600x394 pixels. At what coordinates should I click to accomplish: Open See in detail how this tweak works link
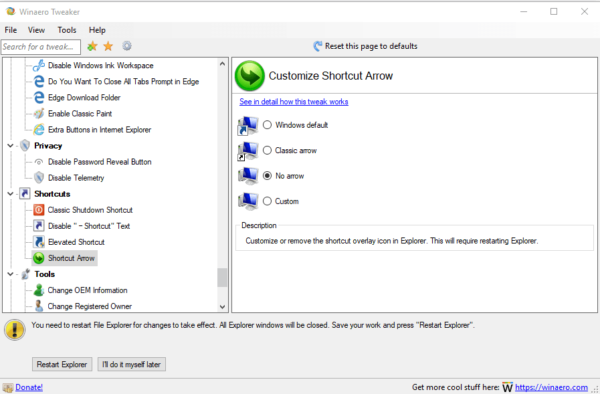click(x=293, y=101)
